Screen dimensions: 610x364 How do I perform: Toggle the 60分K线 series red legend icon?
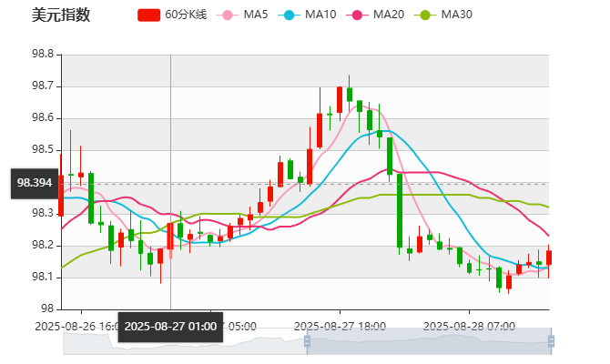(149, 15)
